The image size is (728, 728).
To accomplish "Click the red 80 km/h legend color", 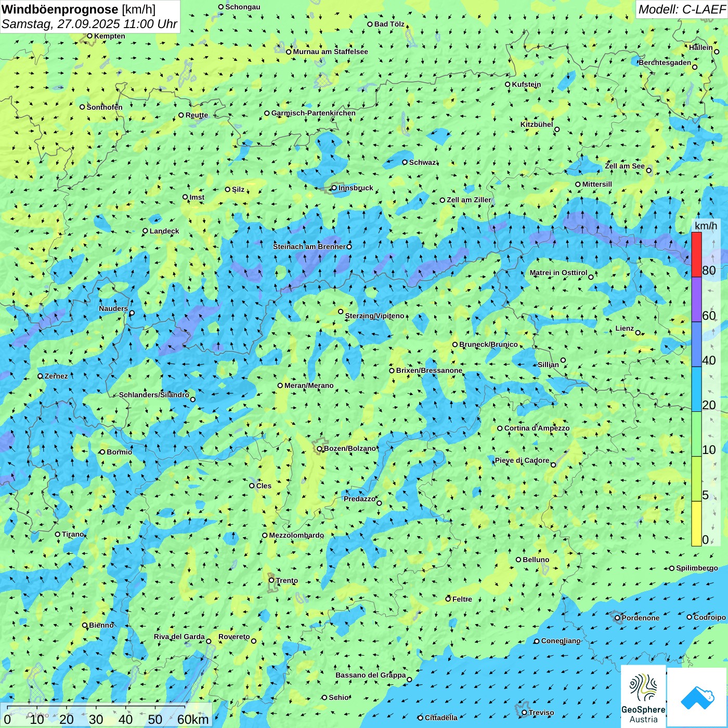I will [x=696, y=254].
